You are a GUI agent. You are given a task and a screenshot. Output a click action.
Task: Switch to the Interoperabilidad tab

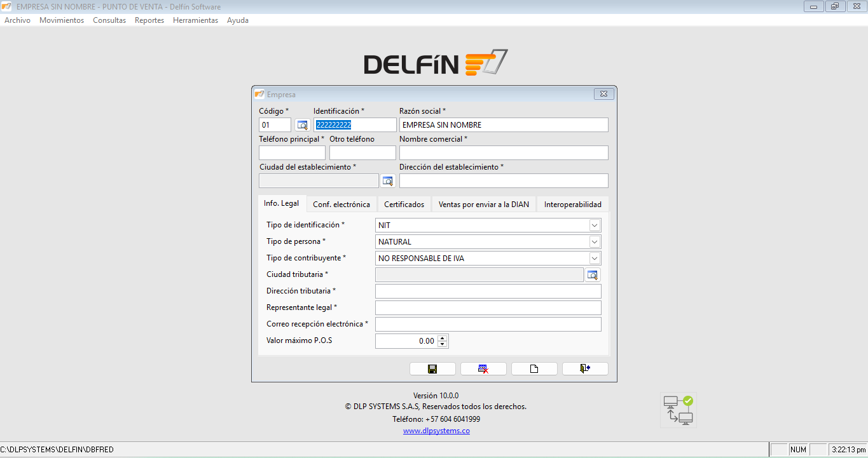tap(573, 205)
